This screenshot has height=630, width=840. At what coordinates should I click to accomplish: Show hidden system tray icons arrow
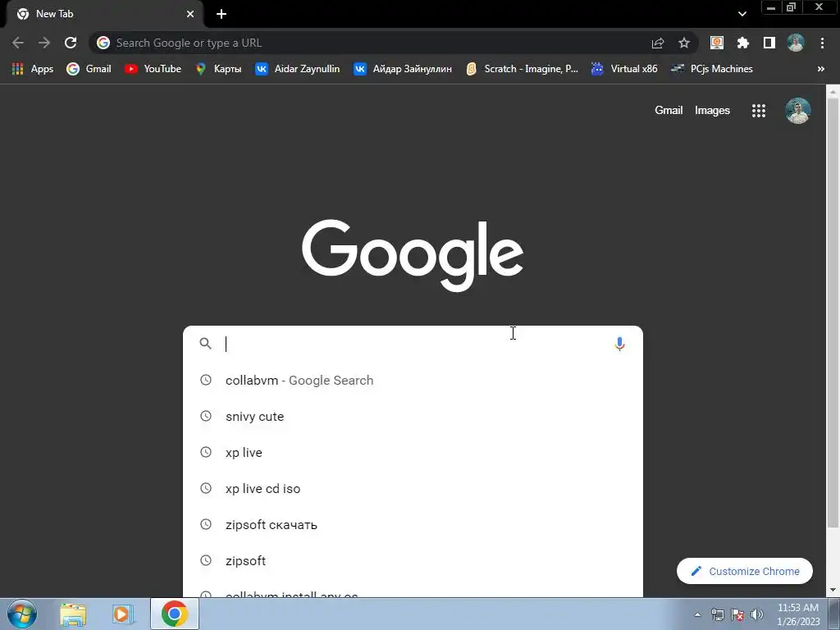click(697, 614)
